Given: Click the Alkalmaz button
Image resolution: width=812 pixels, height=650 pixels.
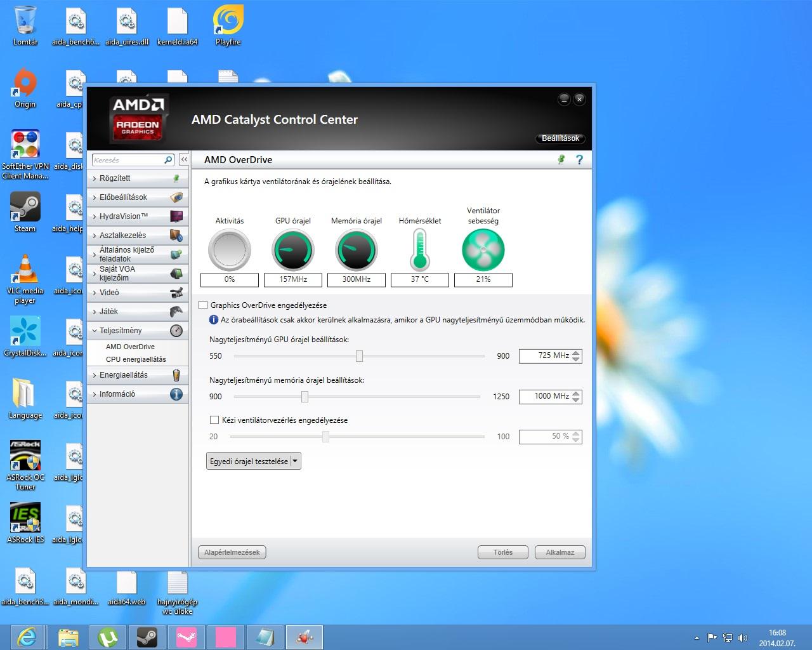Looking at the screenshot, I should (x=560, y=552).
